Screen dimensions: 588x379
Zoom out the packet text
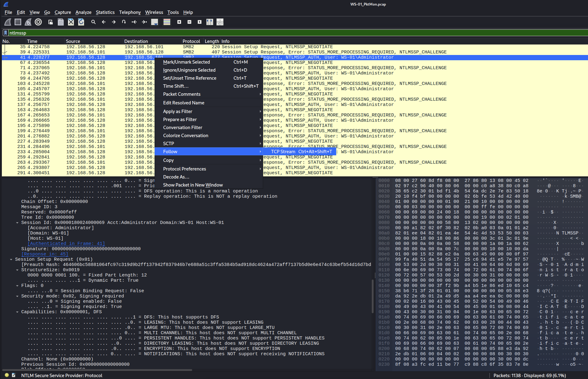pyautogui.click(x=189, y=22)
